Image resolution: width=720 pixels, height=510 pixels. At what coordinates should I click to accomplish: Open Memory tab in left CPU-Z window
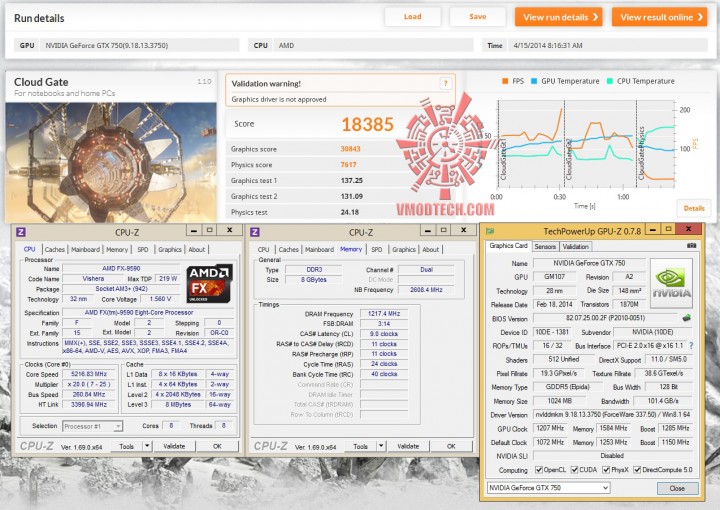(117, 249)
